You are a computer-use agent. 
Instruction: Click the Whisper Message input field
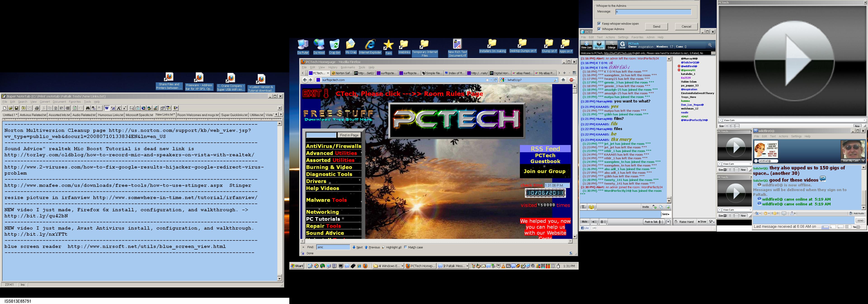click(x=653, y=12)
